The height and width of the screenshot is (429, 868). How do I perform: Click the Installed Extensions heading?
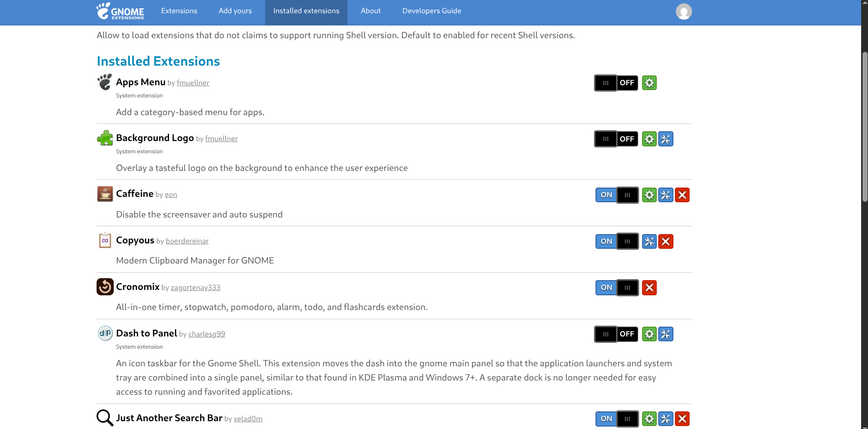[158, 61]
